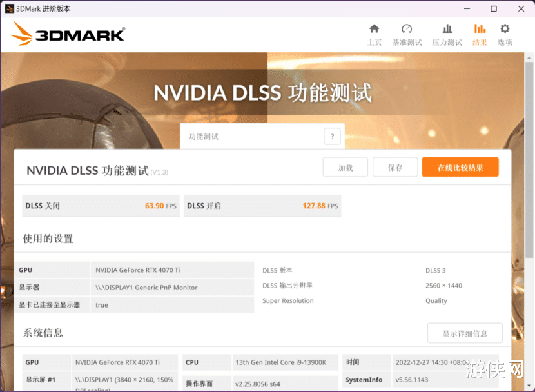Click the orange 结果 results icon
Screen dimensions: 535x392
[x=480, y=29]
